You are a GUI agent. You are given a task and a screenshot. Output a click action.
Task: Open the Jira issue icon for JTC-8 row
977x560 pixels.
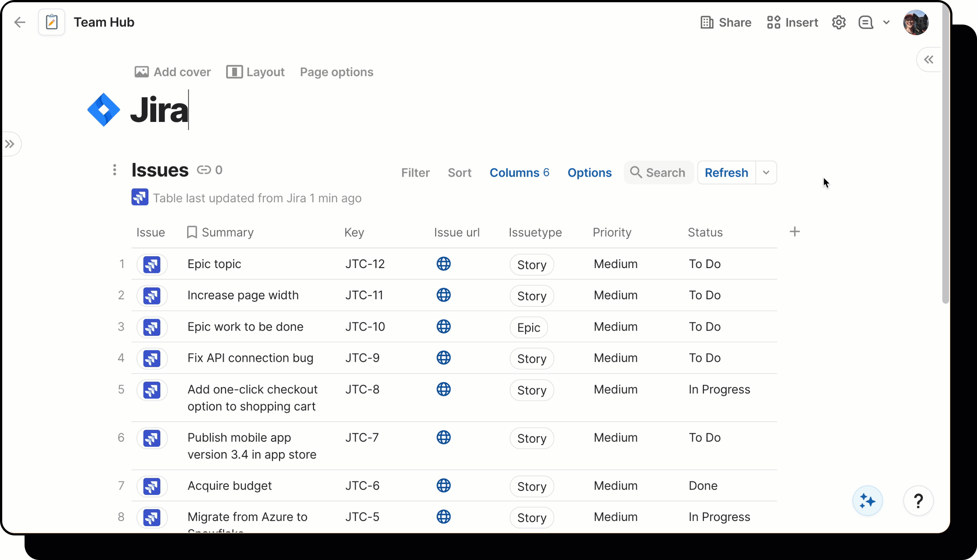pyautogui.click(x=152, y=390)
